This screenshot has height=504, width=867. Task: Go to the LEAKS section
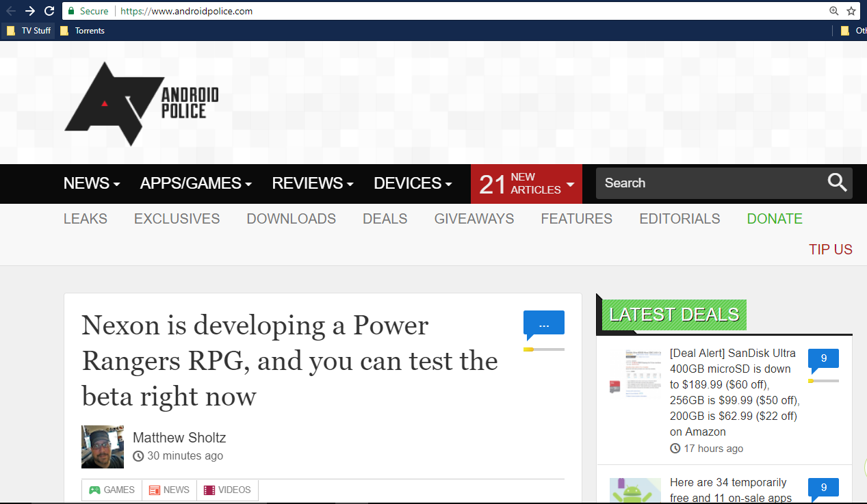[86, 219]
